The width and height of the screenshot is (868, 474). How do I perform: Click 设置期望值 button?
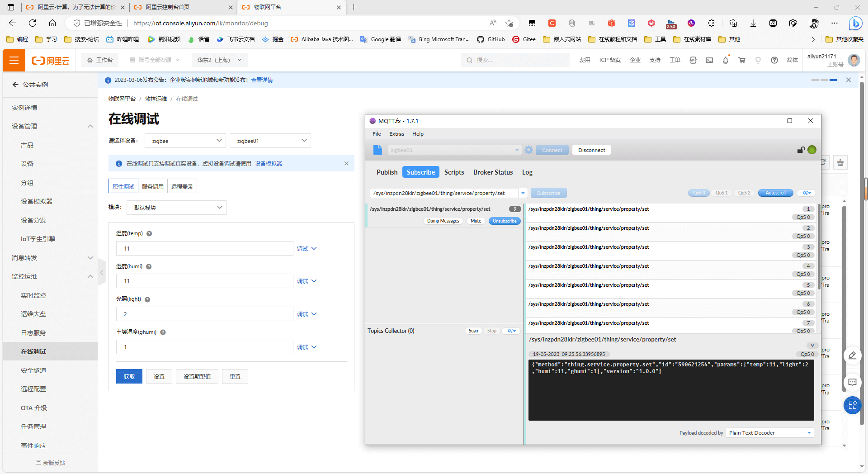(197, 376)
